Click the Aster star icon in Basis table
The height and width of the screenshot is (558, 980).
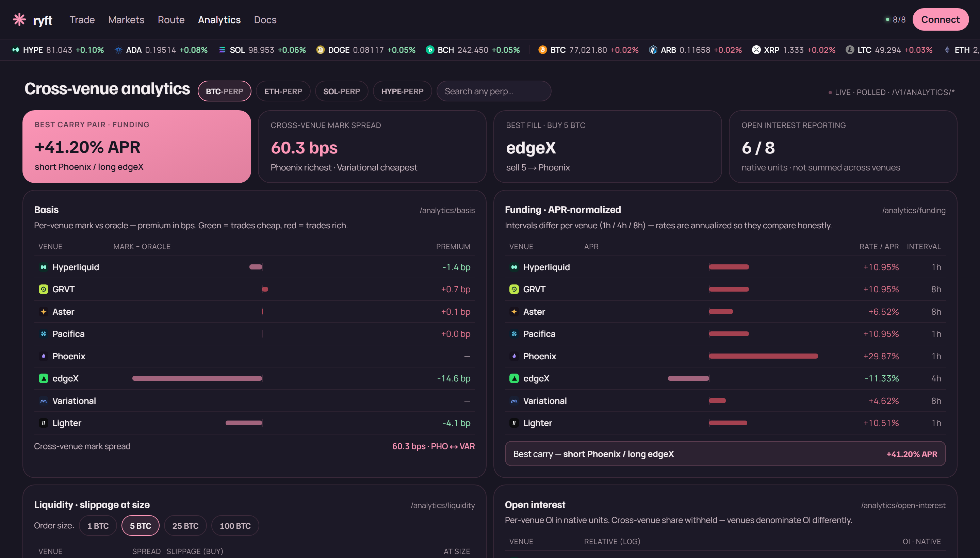coord(44,312)
